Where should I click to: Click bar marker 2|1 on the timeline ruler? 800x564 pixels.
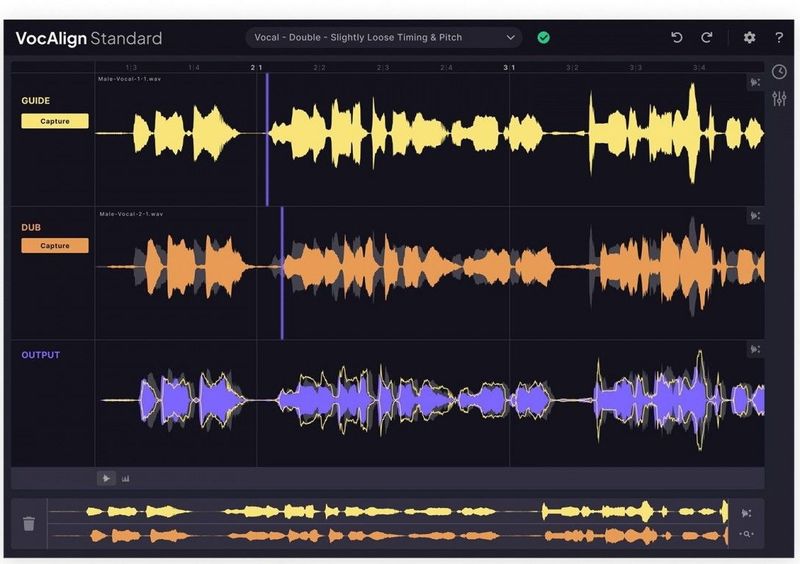click(256, 67)
